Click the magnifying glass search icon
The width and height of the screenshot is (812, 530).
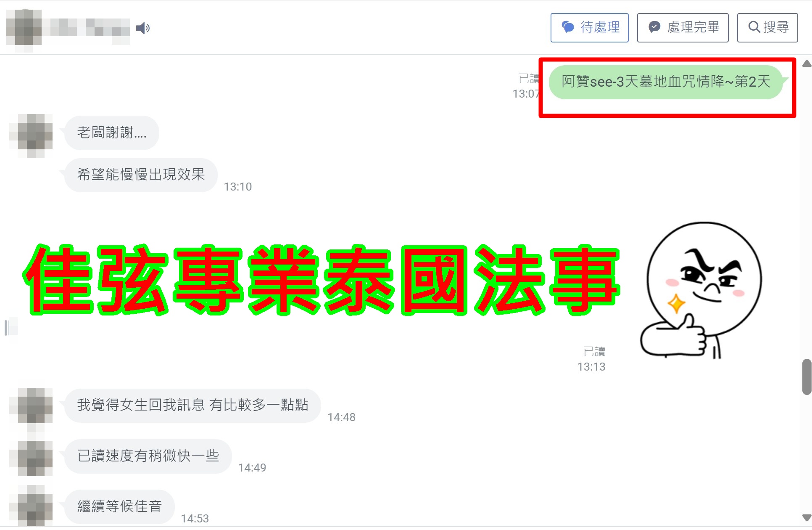tap(754, 27)
